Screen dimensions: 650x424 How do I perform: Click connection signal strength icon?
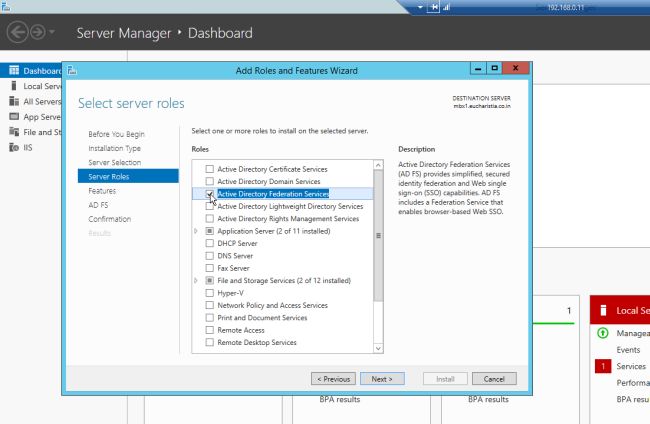pyautogui.click(x=446, y=7)
